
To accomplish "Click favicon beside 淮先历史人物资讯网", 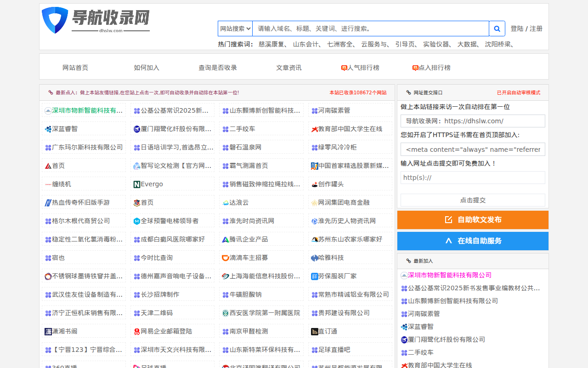I will click(315, 221).
